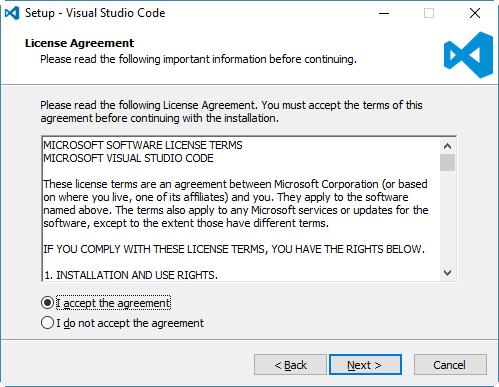
Task: Cancel the Visual Studio Code installation
Action: tap(450, 365)
